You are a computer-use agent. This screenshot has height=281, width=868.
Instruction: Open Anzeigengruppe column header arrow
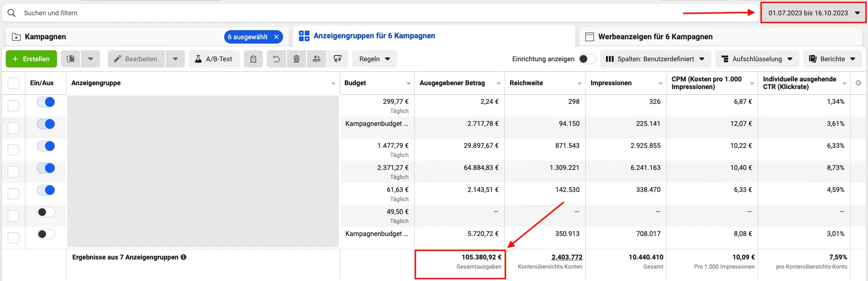click(x=333, y=83)
